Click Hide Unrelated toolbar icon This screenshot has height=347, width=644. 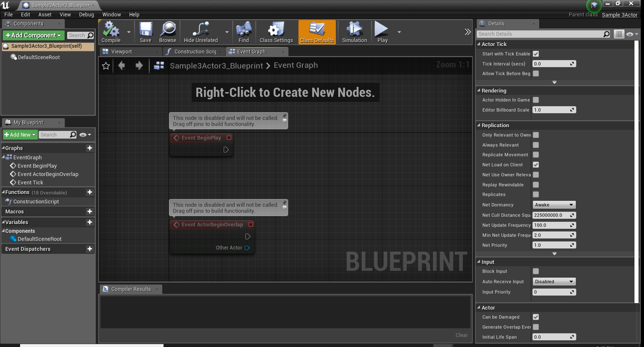pyautogui.click(x=201, y=32)
